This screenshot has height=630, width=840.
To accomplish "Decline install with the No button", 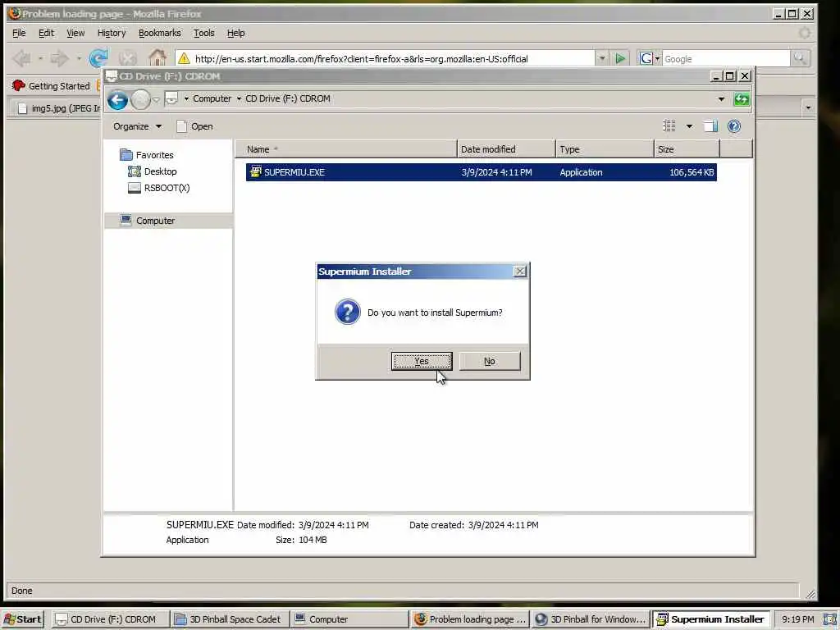I will coord(490,361).
